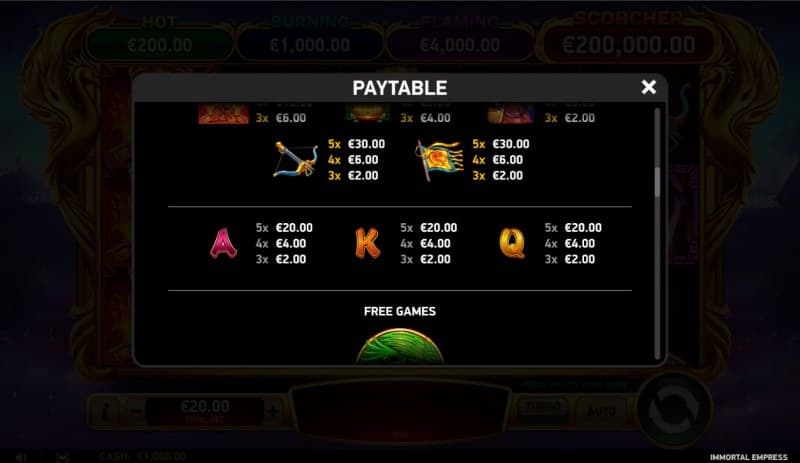Viewport: 800px width, 463px height.
Task: Open the info 'i' button
Action: (106, 411)
